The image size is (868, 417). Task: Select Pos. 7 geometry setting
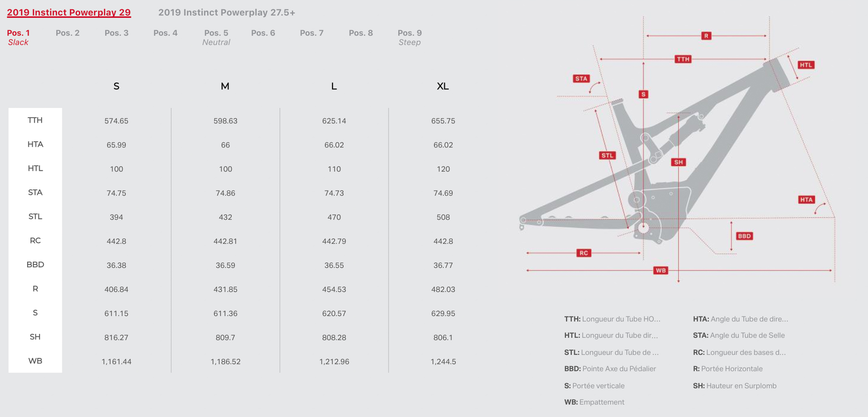pos(312,33)
